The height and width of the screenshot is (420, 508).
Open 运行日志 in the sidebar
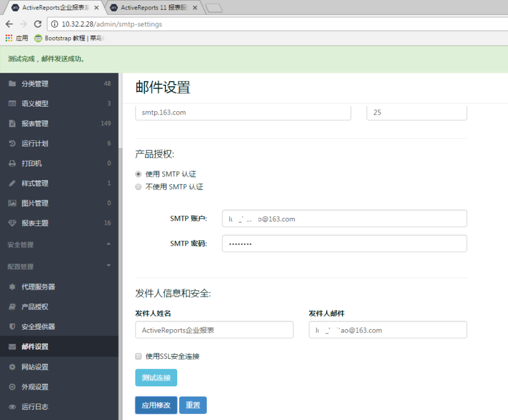pyautogui.click(x=35, y=406)
